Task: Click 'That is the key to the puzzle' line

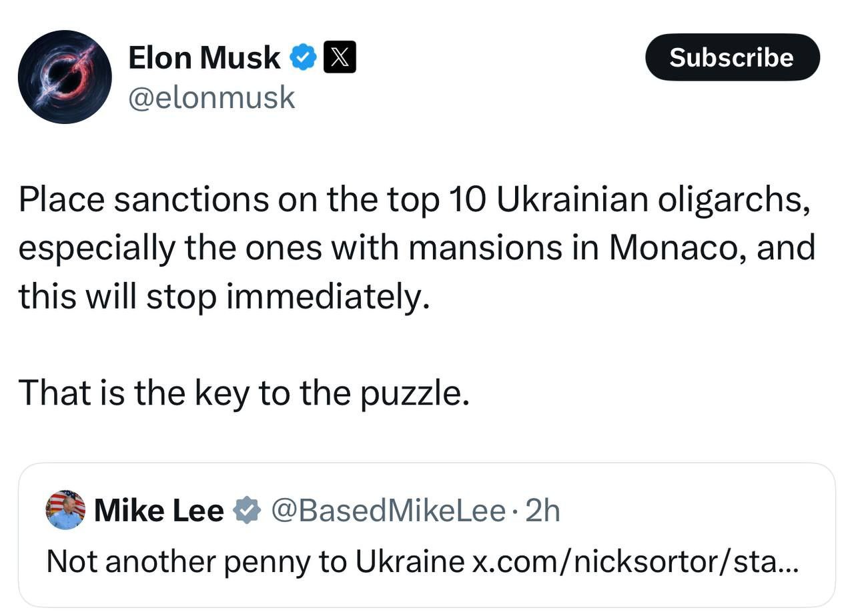Action: 244,393
